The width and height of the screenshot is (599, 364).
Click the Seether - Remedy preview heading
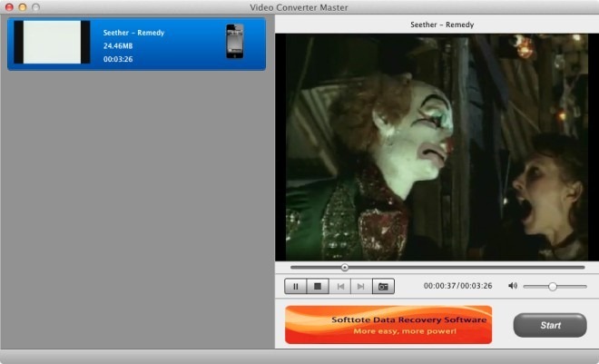(442, 25)
